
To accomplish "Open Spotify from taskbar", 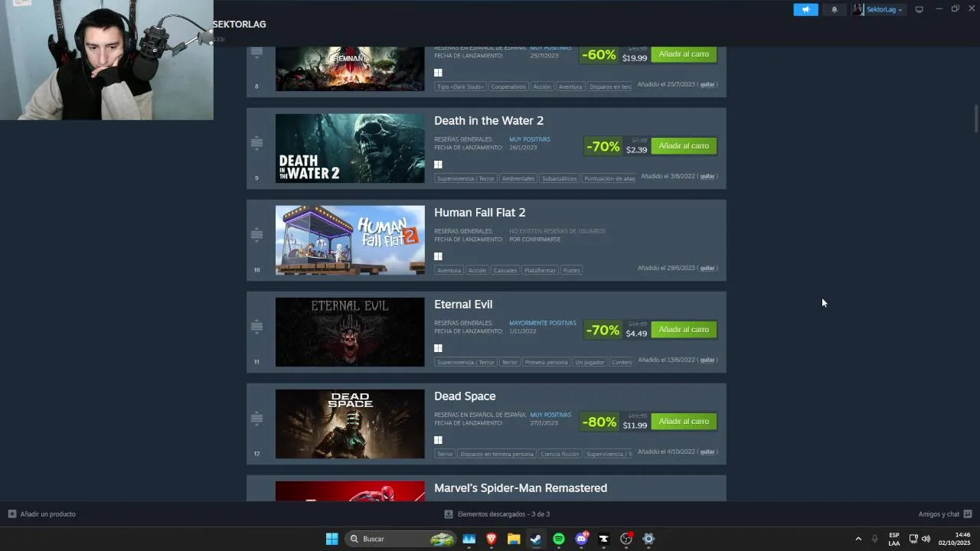I will point(559,539).
